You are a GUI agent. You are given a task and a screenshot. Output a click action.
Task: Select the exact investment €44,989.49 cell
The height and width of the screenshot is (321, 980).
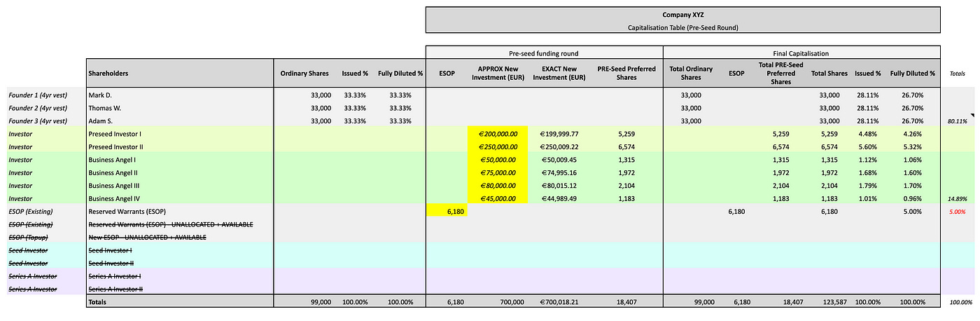pyautogui.click(x=560, y=198)
